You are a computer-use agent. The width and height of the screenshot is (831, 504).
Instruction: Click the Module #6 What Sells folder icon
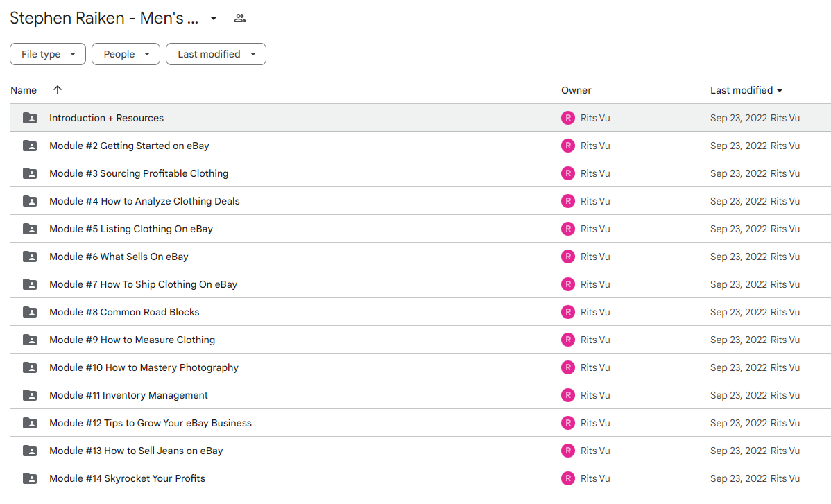coord(31,257)
